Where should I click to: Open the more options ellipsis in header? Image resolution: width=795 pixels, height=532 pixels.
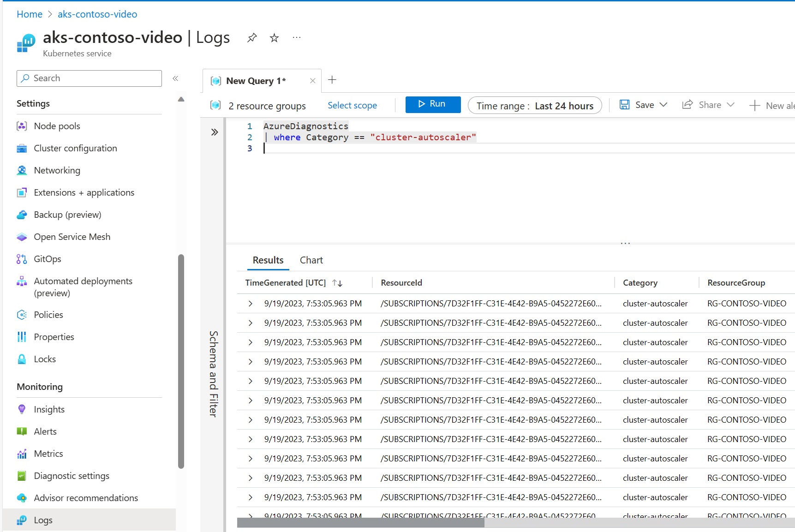point(297,38)
